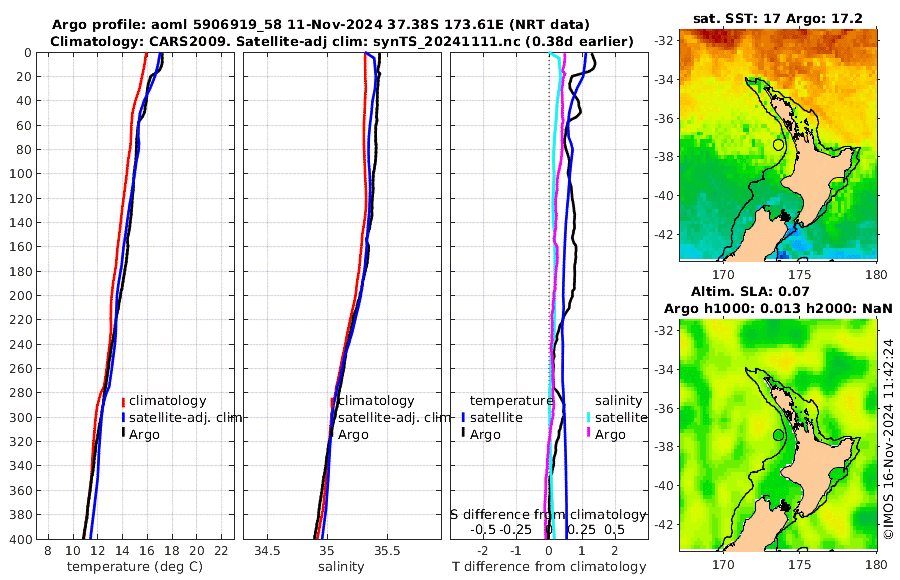Click the latitude label '-40' on the SLA map
The height and width of the screenshot is (580, 900).
[x=664, y=486]
